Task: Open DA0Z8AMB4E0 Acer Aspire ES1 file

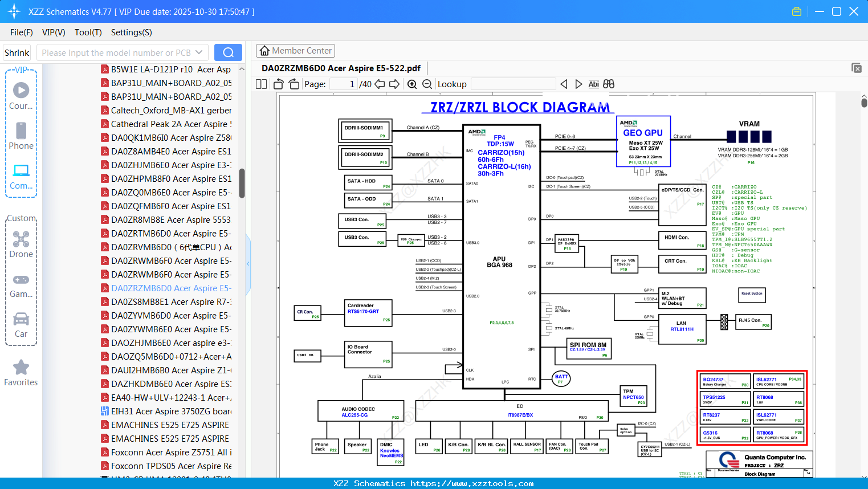Action: click(166, 152)
